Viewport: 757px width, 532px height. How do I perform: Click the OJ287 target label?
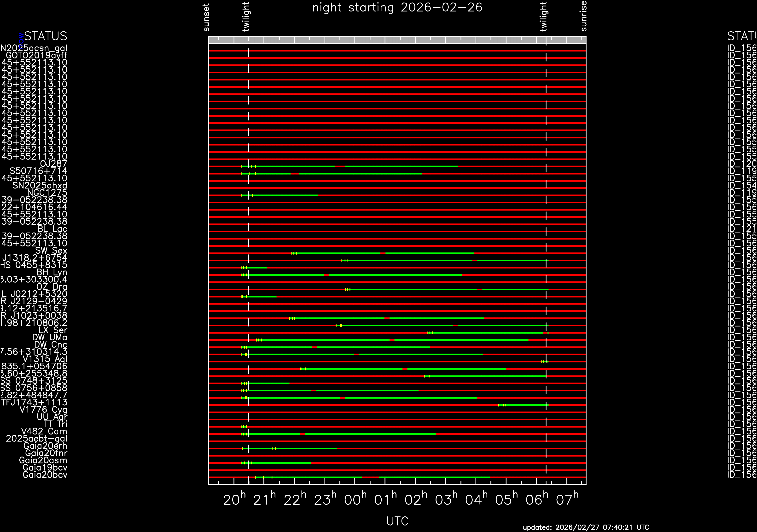tap(53, 164)
